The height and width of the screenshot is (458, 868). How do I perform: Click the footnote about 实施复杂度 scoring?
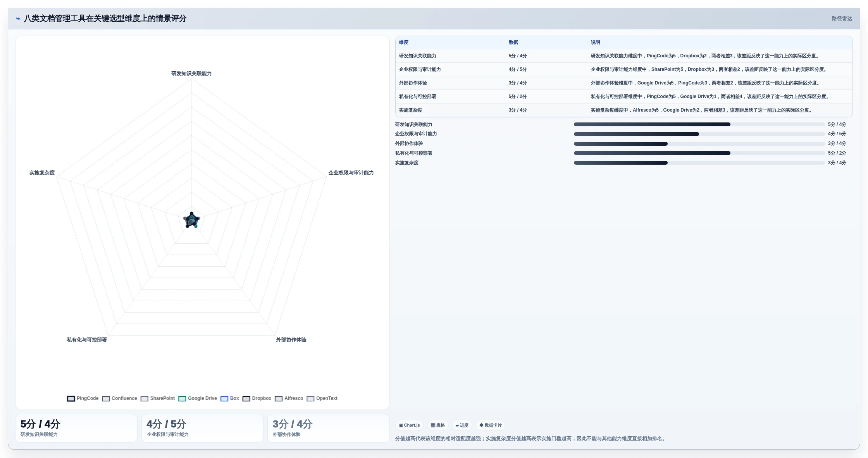(531, 439)
